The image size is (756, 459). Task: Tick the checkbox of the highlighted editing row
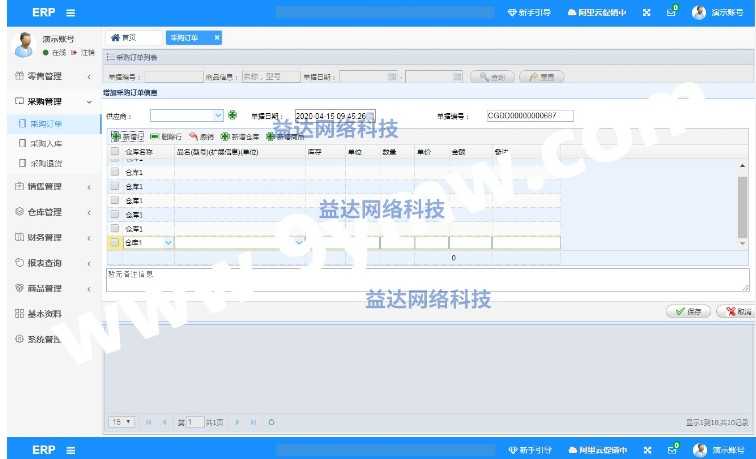115,243
